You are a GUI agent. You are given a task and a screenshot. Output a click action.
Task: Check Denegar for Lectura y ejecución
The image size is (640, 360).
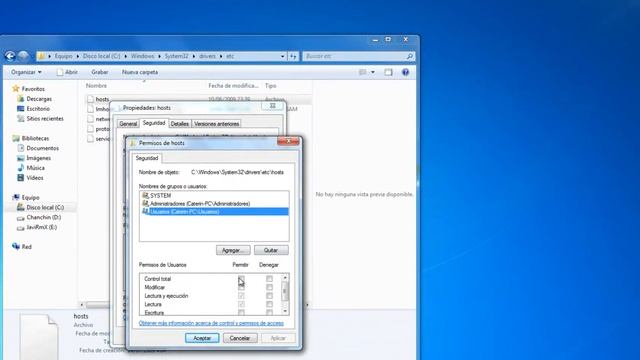click(x=269, y=296)
